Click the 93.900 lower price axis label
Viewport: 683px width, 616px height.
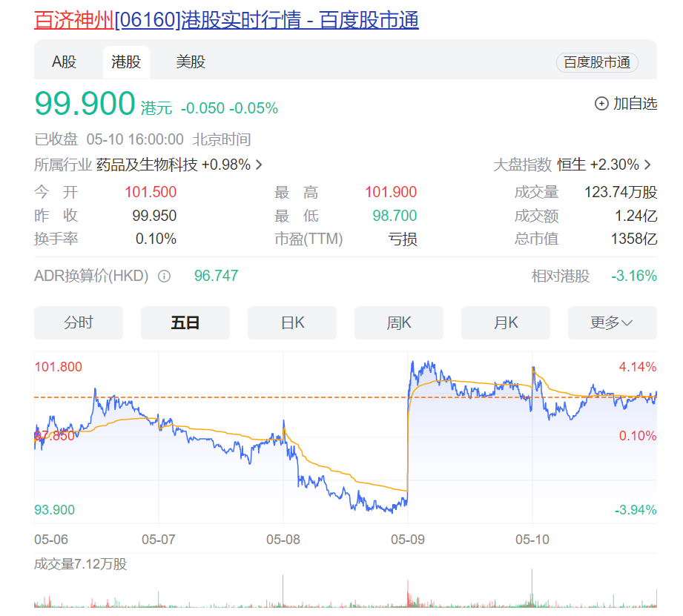(54, 509)
